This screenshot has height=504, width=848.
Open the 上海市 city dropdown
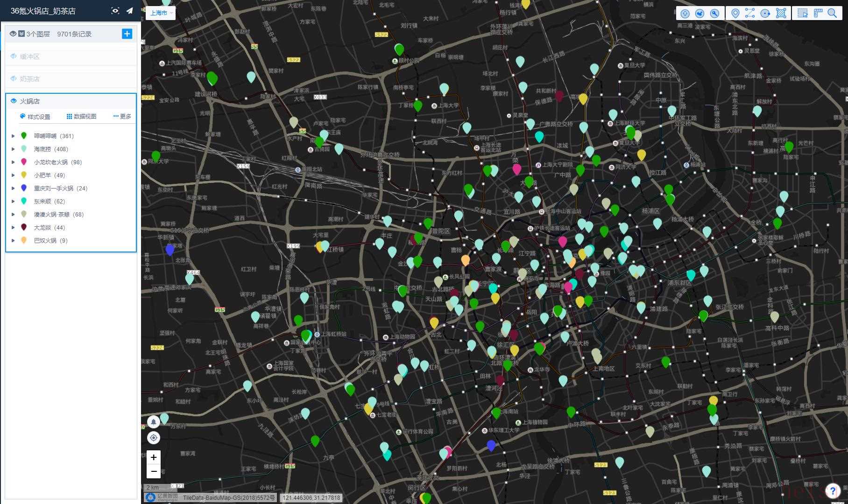[161, 13]
